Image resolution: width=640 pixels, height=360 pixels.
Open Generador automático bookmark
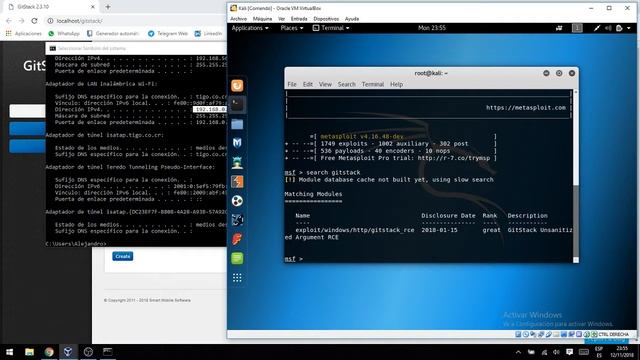tap(113, 33)
